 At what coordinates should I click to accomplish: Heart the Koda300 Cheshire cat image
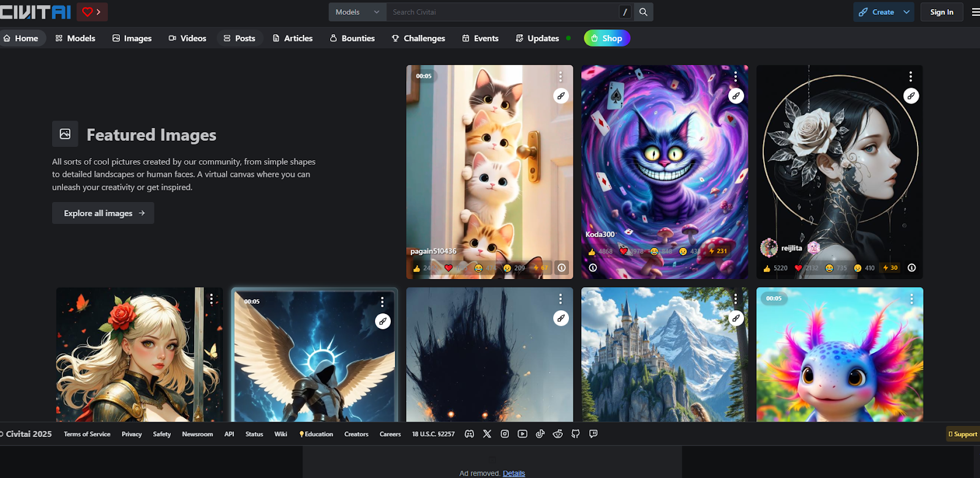(x=631, y=251)
